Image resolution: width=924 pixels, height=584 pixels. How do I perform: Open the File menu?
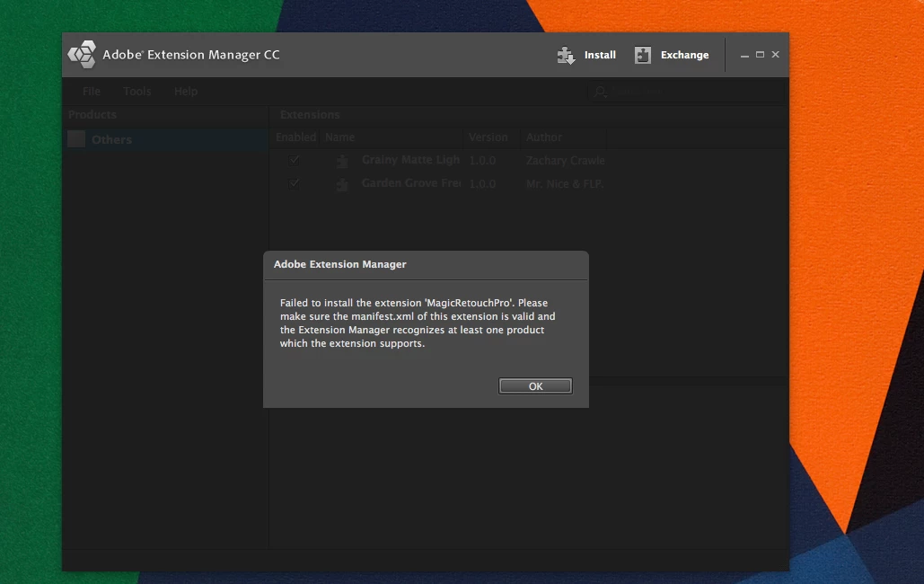[x=92, y=92]
